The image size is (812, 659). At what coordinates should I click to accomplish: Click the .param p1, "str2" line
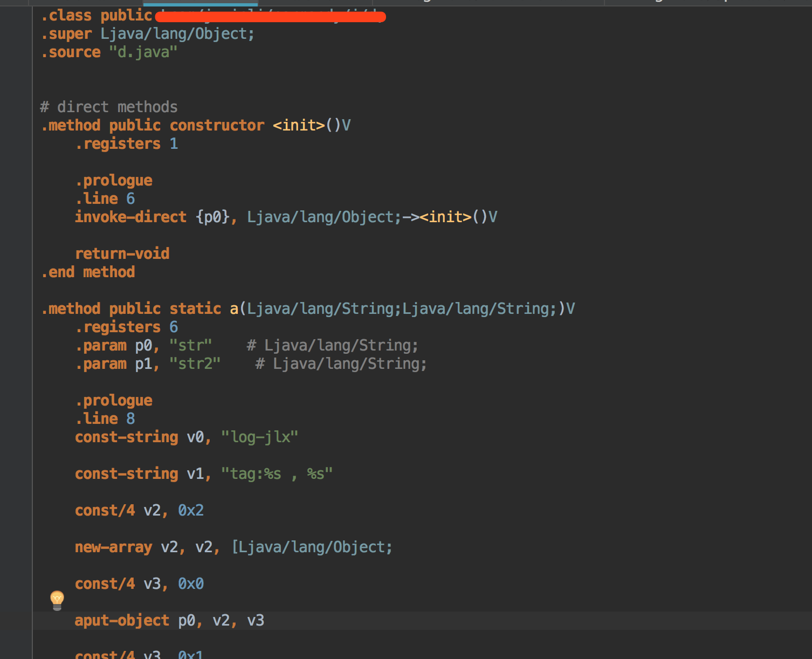tap(251, 364)
